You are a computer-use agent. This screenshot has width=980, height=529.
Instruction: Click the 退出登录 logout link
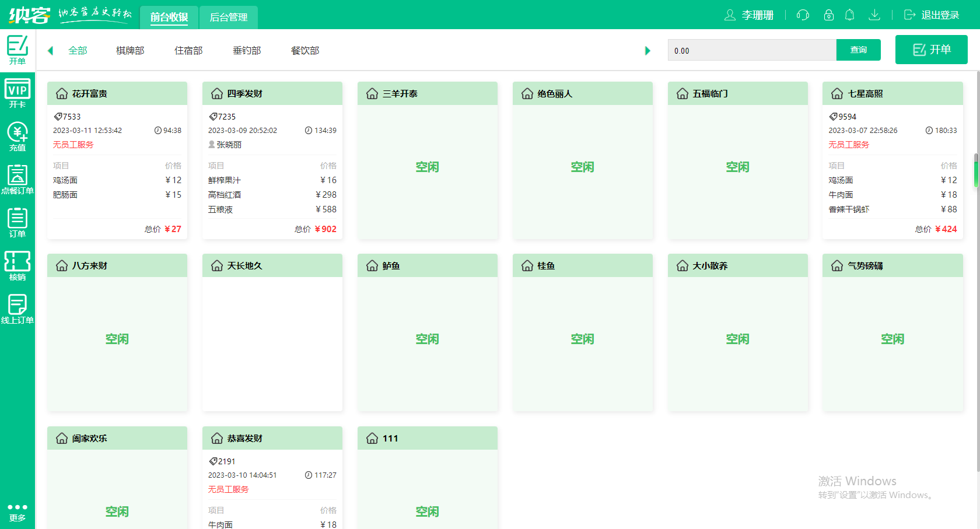click(932, 15)
